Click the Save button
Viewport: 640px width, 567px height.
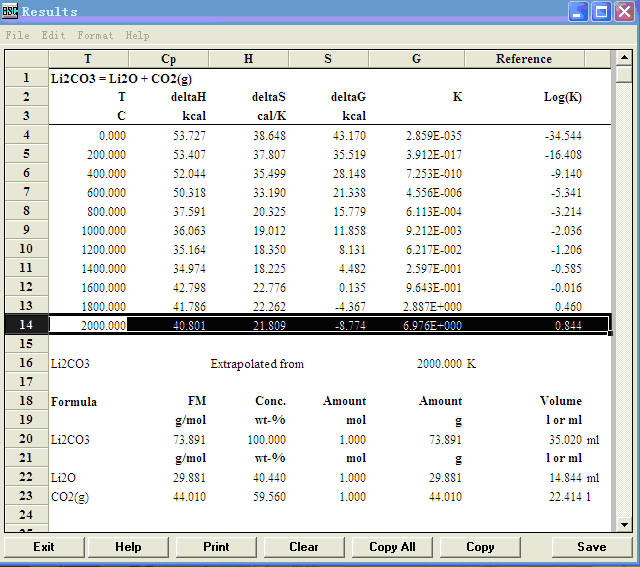[592, 547]
